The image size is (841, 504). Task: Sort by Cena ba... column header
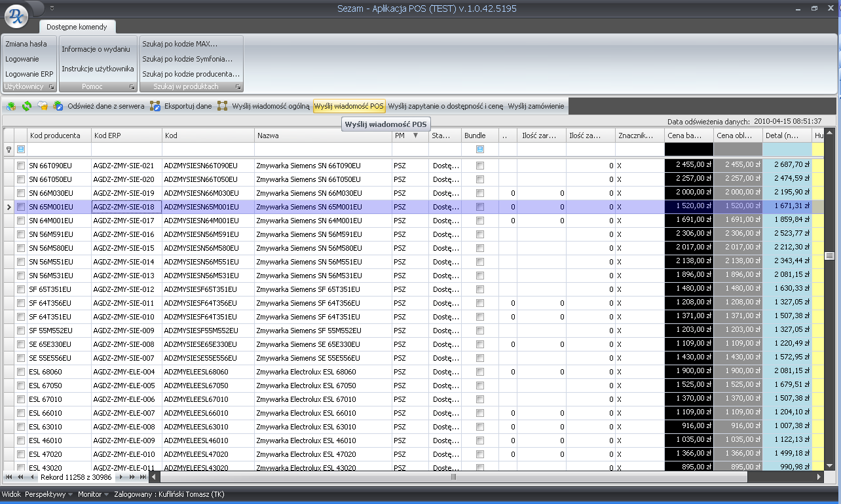689,135
